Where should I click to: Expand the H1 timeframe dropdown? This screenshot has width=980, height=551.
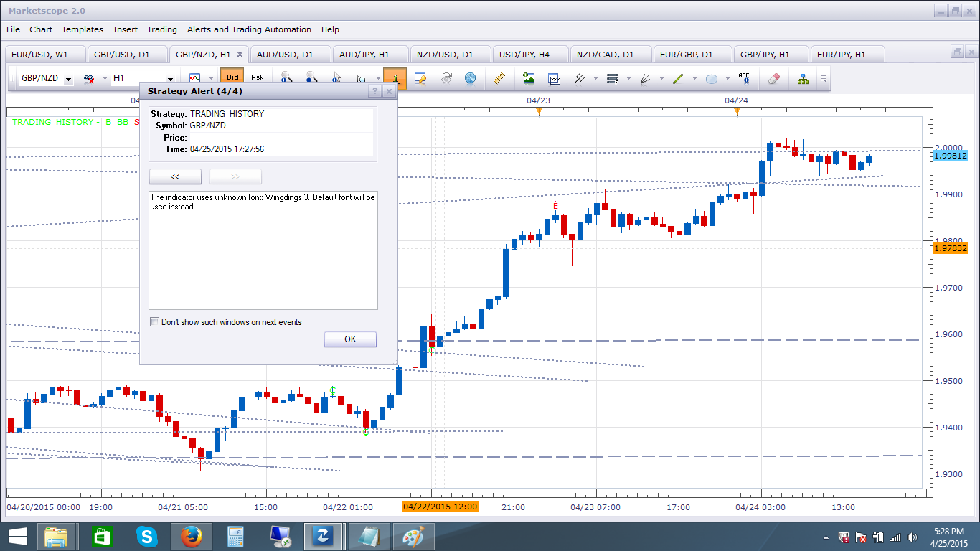[x=171, y=79]
